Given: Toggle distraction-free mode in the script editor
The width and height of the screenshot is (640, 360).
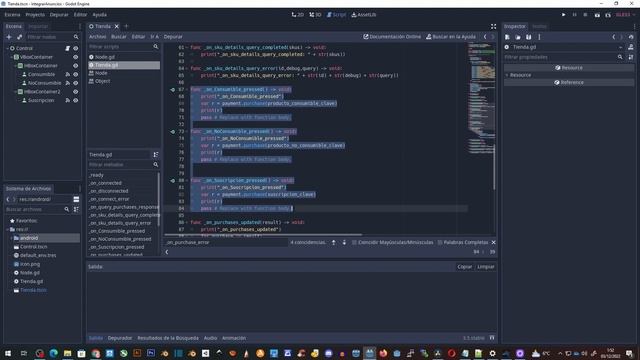Looking at the screenshot, I should (x=493, y=26).
